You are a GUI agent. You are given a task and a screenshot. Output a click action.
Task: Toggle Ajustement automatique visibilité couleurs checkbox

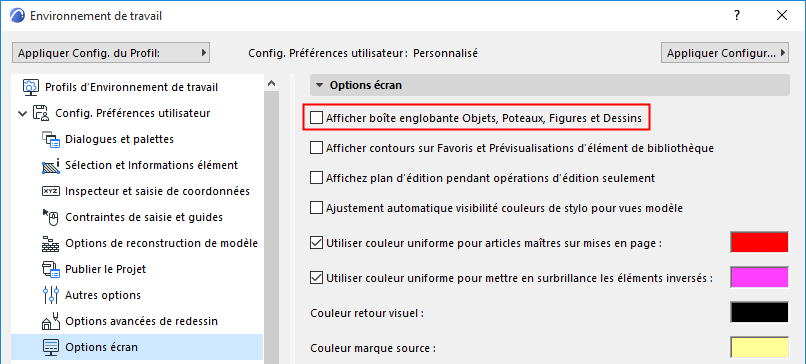(316, 208)
